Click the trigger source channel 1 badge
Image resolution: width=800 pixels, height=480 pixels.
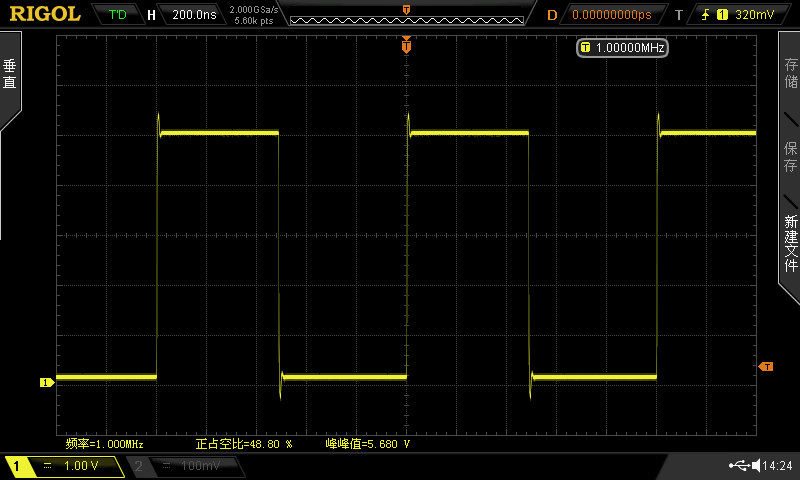tap(722, 15)
